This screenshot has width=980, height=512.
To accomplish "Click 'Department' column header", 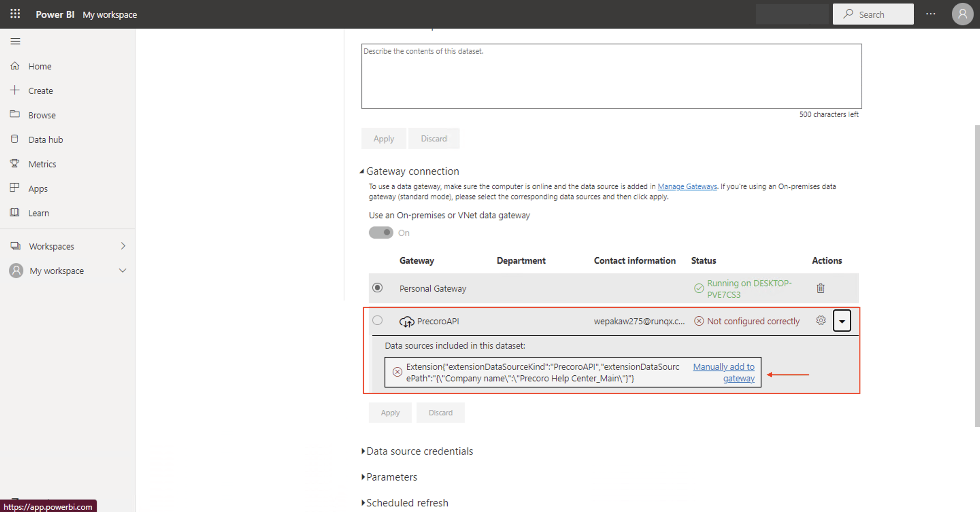I will [x=521, y=260].
